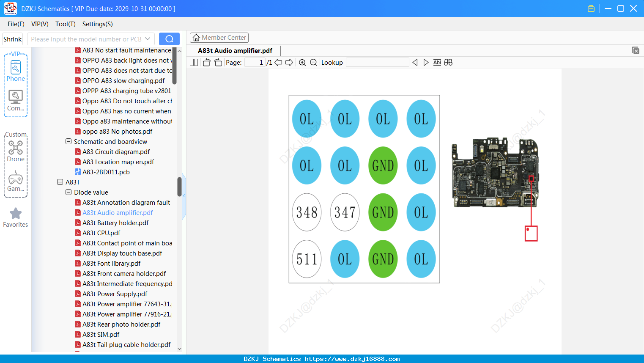Open A83t Power amplifier 77916-21 file
The image size is (644, 363).
click(126, 314)
